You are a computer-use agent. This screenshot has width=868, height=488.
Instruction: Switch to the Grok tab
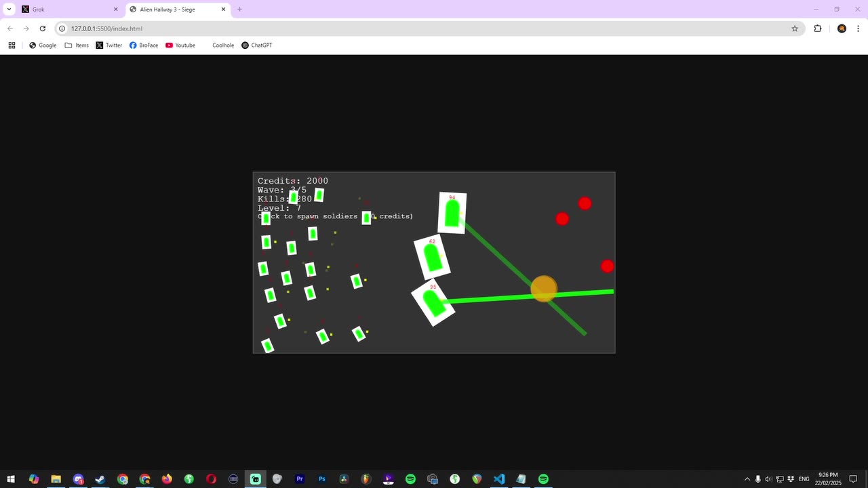[x=68, y=9]
